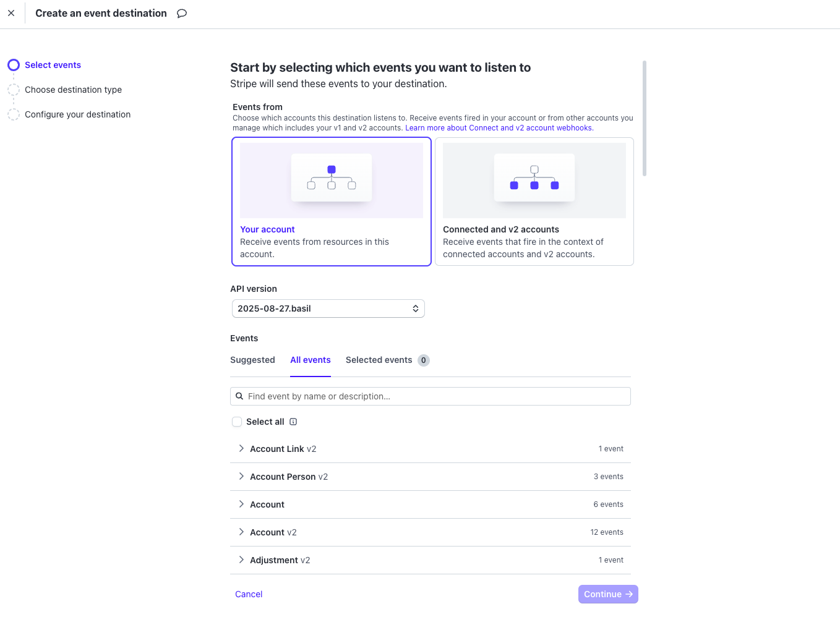Click the Selected events count badge
This screenshot has width=840, height=617.
click(424, 360)
